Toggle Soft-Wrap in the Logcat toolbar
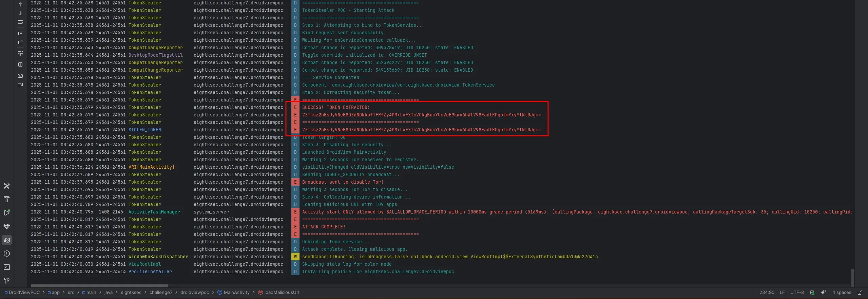The image size is (868, 299). click(x=20, y=22)
